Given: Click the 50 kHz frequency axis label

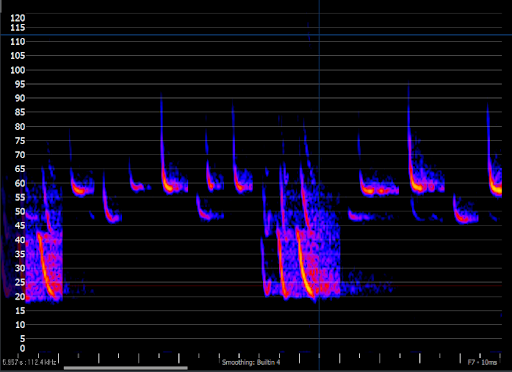Looking at the screenshot, I should click(20, 211).
